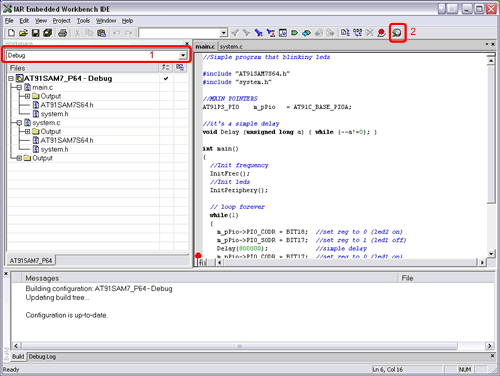Viewport: 500px width, 376px height.
Task: Click the Save All icon
Action: click(x=48, y=33)
